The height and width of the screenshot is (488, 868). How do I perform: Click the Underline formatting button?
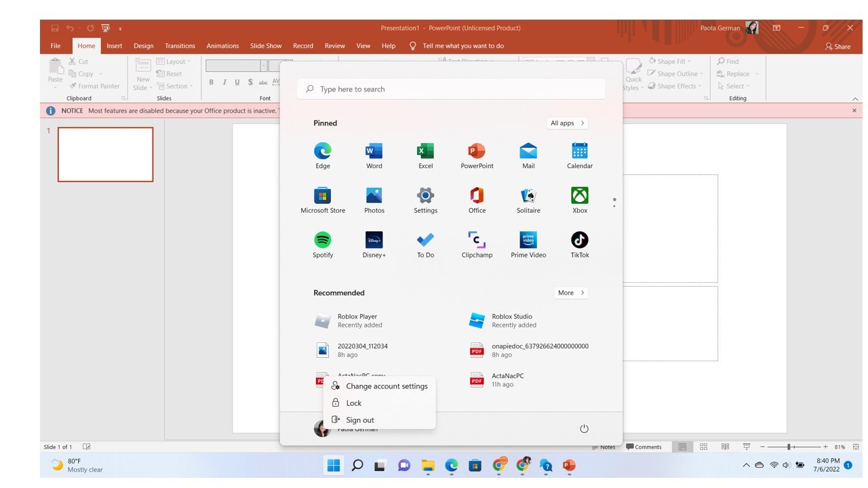point(237,82)
